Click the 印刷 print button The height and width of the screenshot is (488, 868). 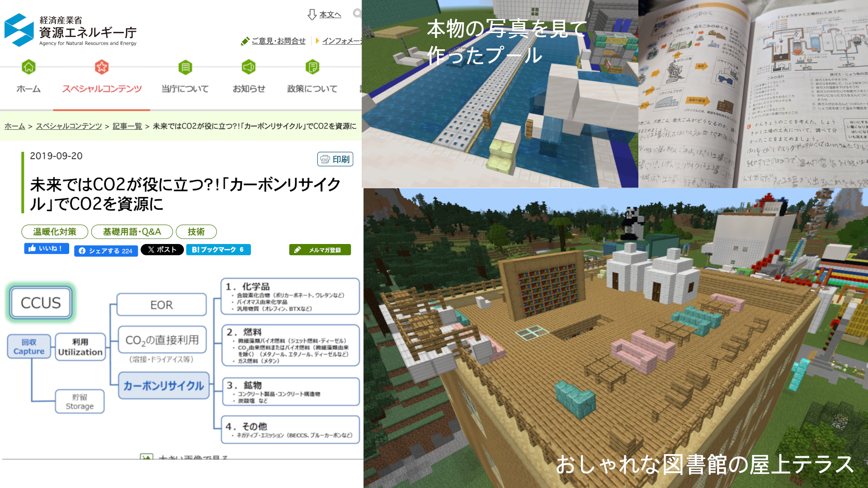(x=335, y=159)
